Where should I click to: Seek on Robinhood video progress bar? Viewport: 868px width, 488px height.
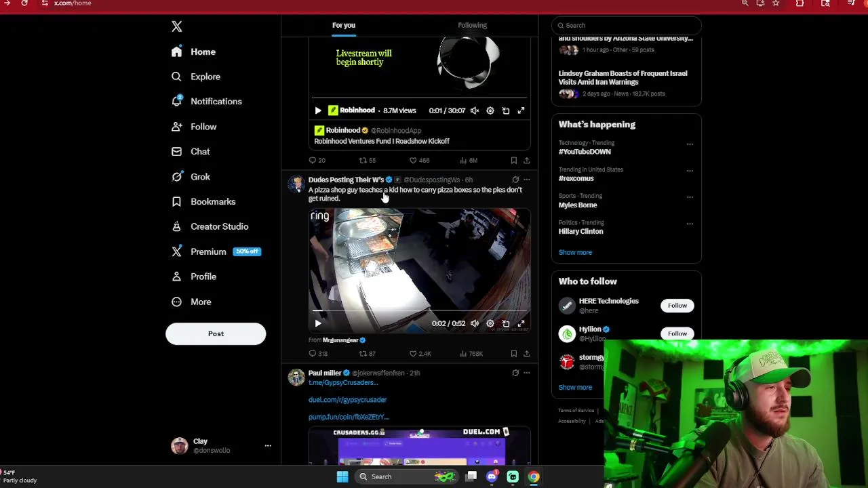pos(420,98)
